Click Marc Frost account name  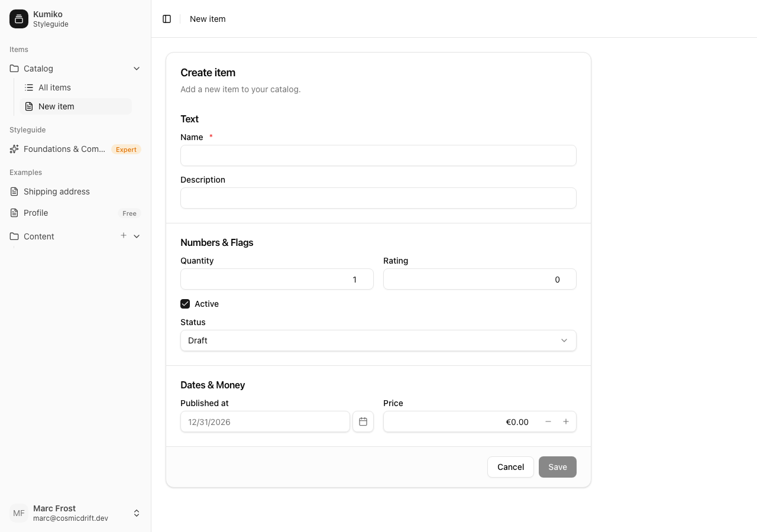point(54,508)
